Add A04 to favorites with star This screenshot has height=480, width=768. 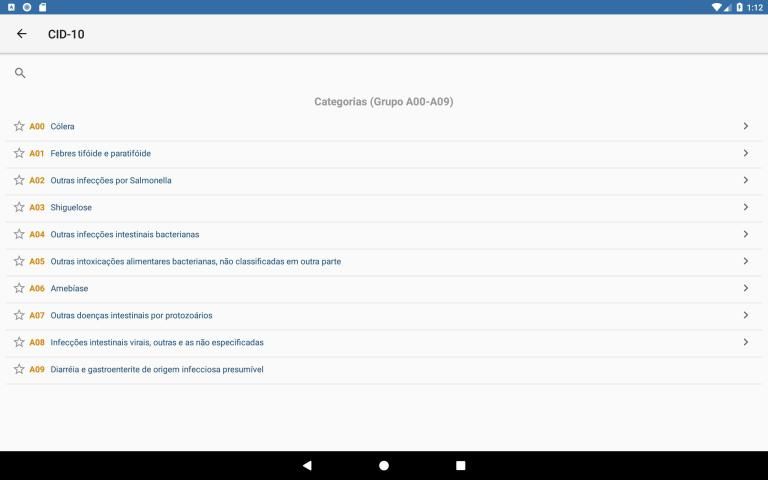point(19,234)
